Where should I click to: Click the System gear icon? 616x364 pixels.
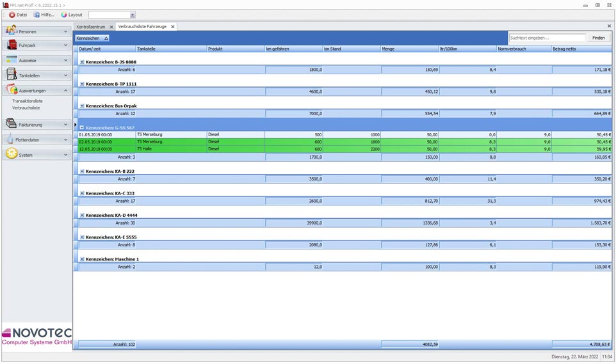click(x=11, y=154)
